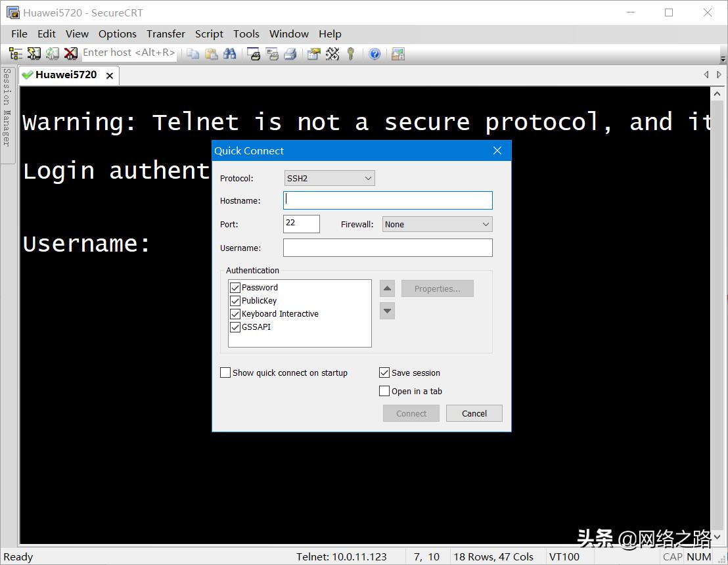Enable Show quick connect on startup

click(225, 373)
